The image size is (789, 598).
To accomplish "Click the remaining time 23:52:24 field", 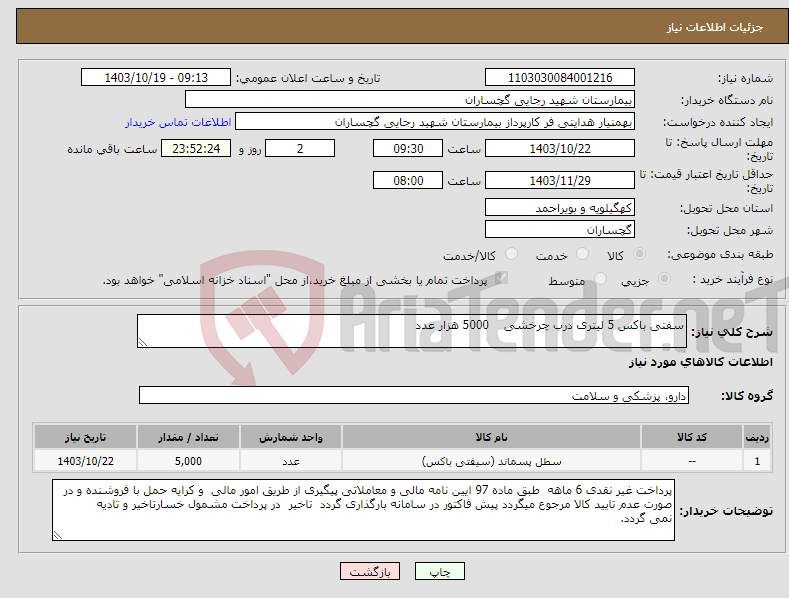I will [x=196, y=148].
